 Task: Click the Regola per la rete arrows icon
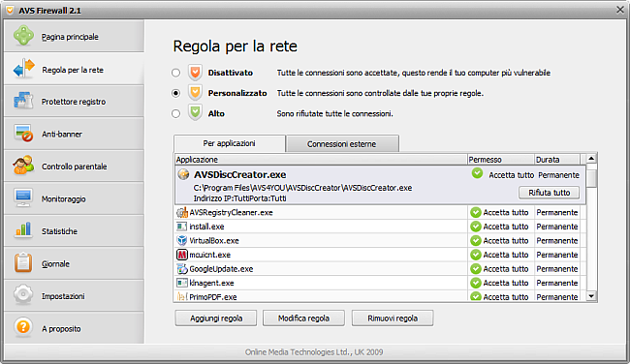(x=23, y=68)
